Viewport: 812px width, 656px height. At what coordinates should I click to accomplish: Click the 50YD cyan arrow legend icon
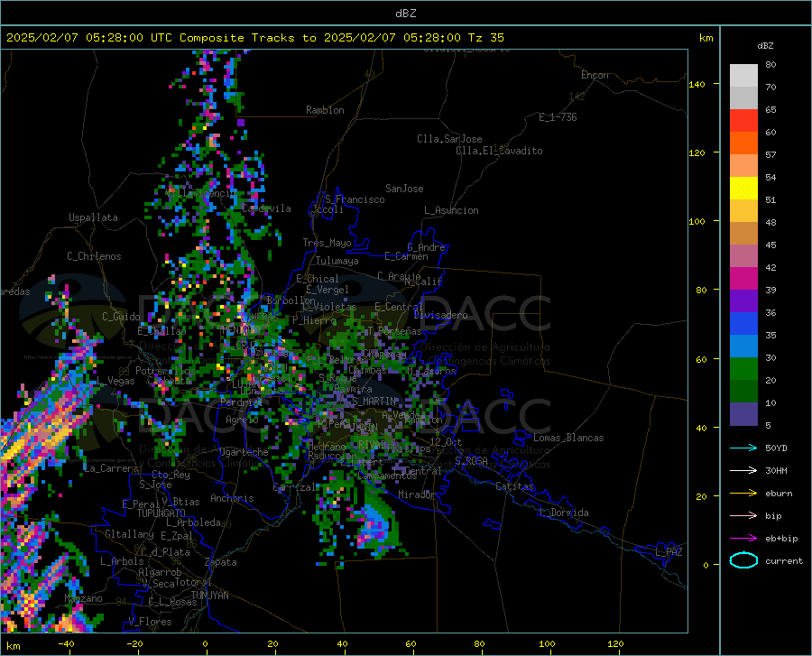(743, 448)
